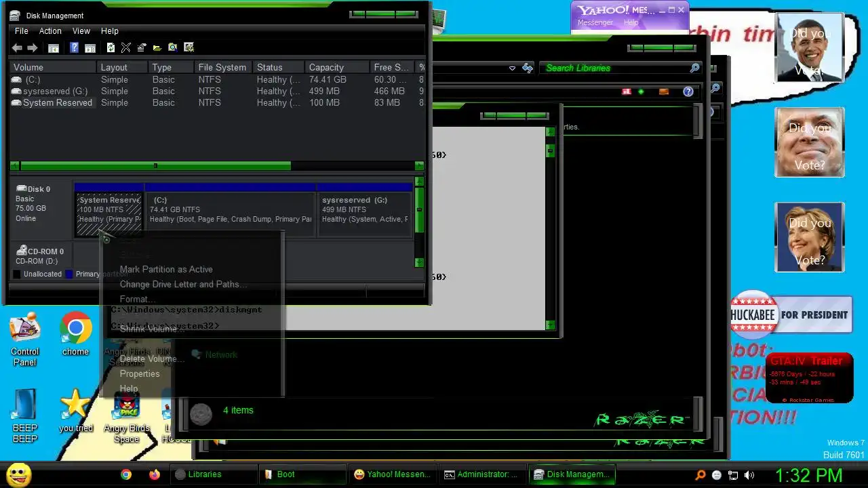Select the Disk 0 drive icon
Viewport: 868px width, 488px height.
22,188
